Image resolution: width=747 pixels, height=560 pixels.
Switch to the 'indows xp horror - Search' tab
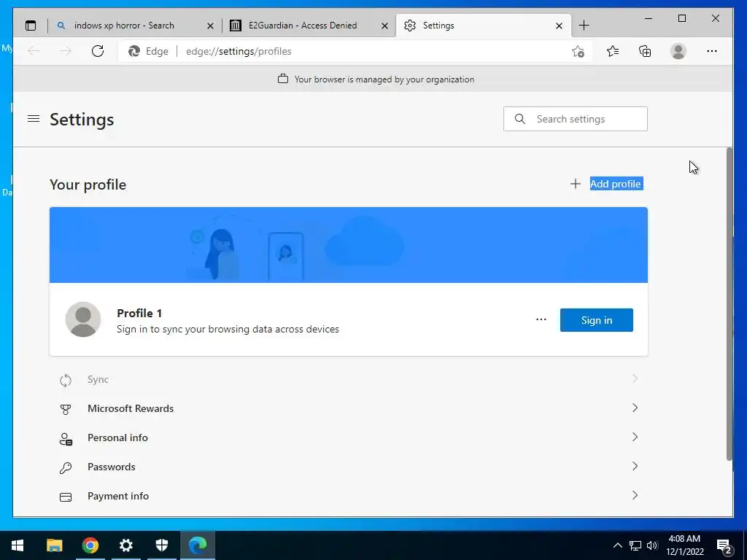coord(134,26)
